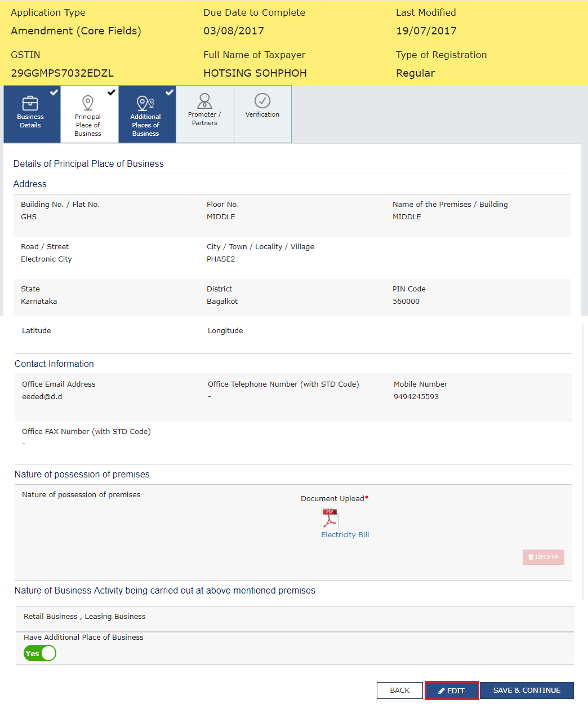588x717 pixels.
Task: Click the checkmark on Additional Places of Business tab
Action: click(170, 92)
